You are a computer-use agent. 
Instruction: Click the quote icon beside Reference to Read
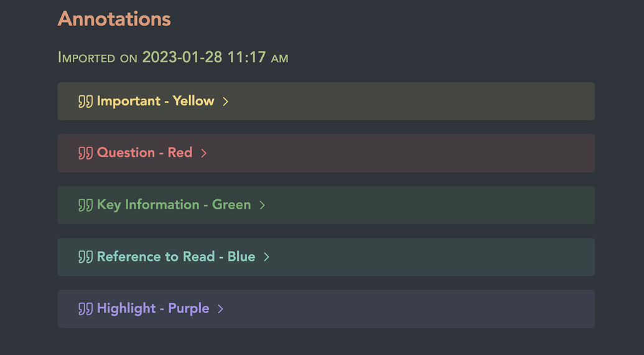tap(85, 257)
